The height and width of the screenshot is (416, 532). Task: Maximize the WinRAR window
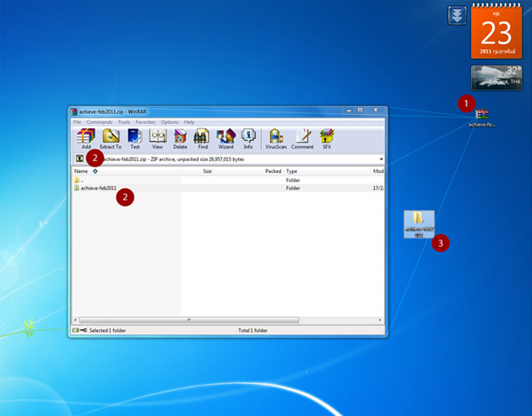click(x=361, y=111)
